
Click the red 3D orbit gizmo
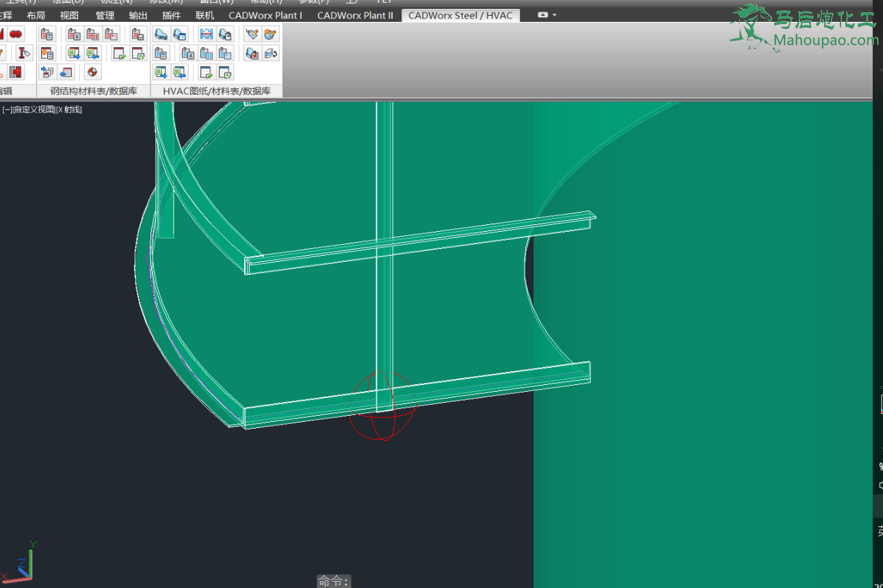(x=381, y=405)
